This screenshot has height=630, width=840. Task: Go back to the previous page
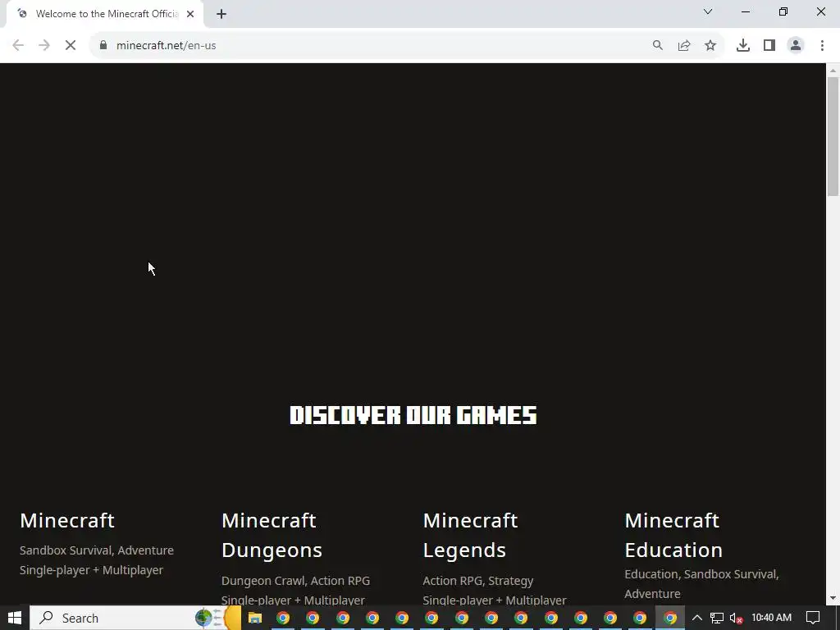(x=18, y=46)
